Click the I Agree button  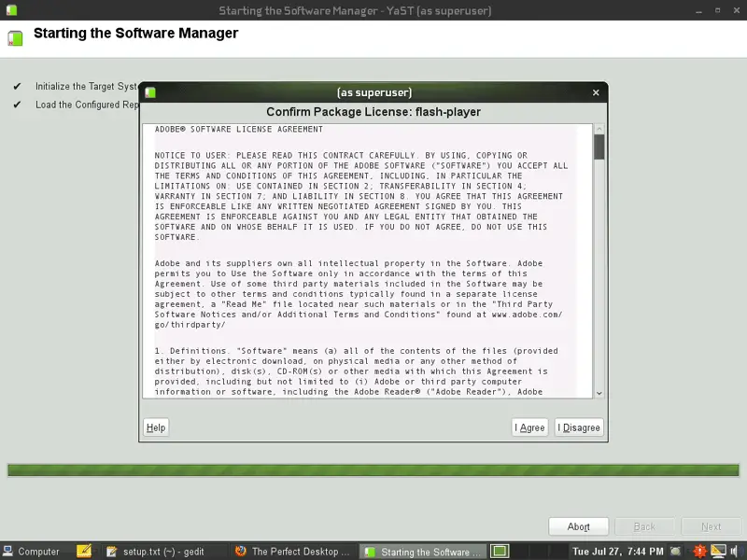pos(529,427)
